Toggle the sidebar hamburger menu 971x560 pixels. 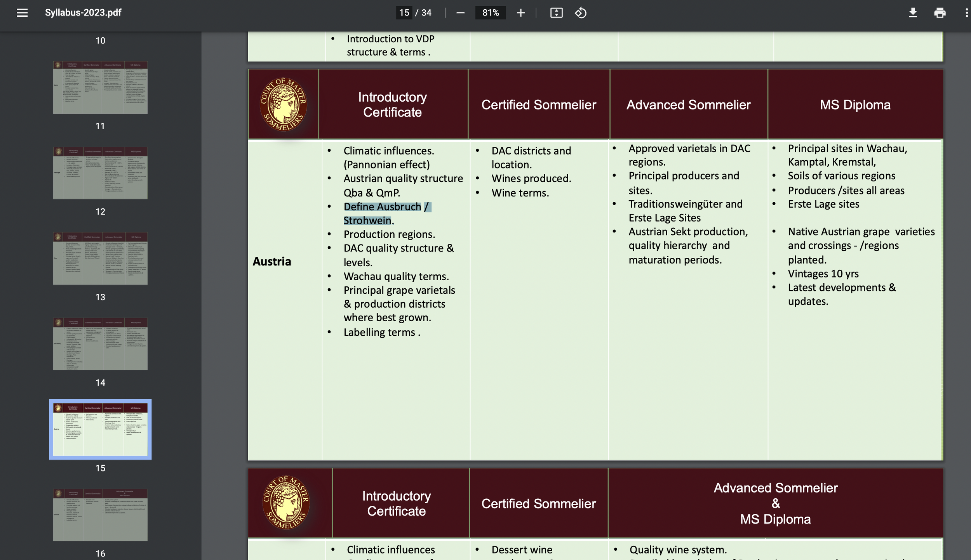pos(22,13)
